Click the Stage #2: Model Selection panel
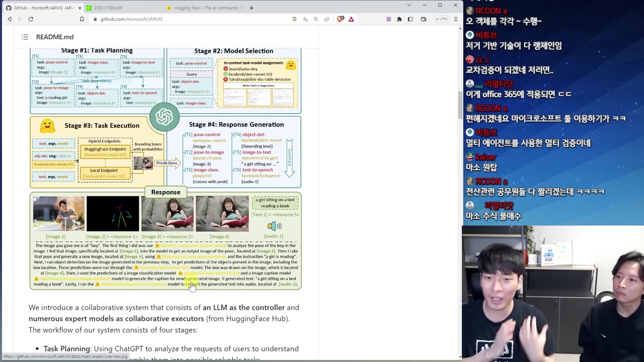The width and height of the screenshot is (644, 362). pyautogui.click(x=234, y=81)
